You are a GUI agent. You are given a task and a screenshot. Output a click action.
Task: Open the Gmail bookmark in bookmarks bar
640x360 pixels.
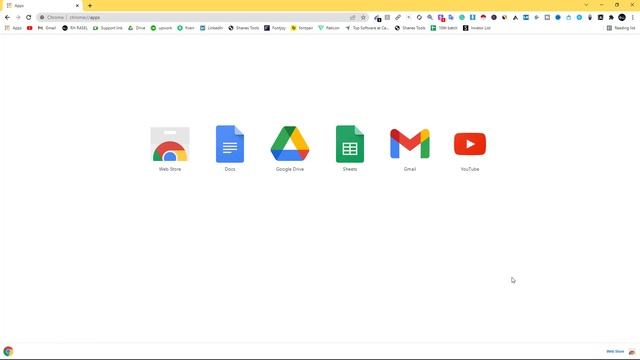(x=47, y=28)
